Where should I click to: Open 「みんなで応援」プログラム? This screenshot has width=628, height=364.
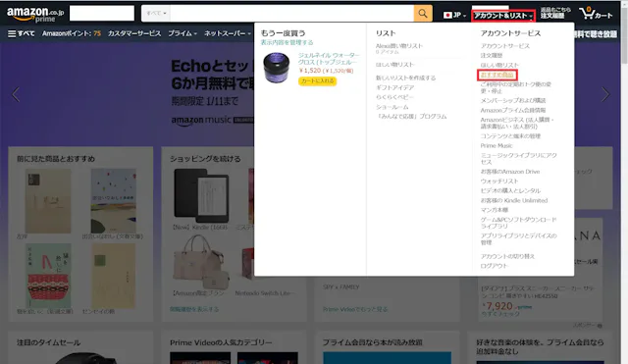pyautogui.click(x=411, y=117)
